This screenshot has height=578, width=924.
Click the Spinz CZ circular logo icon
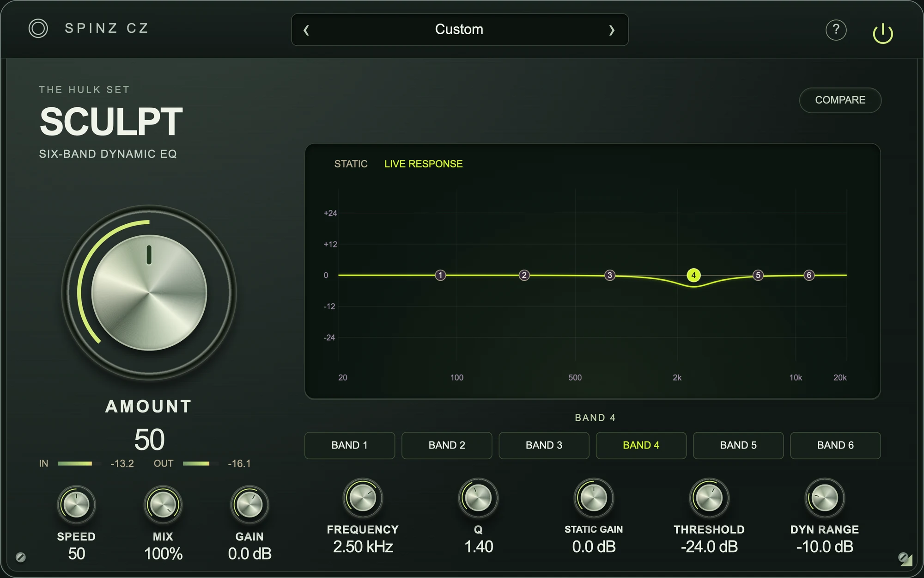point(38,29)
